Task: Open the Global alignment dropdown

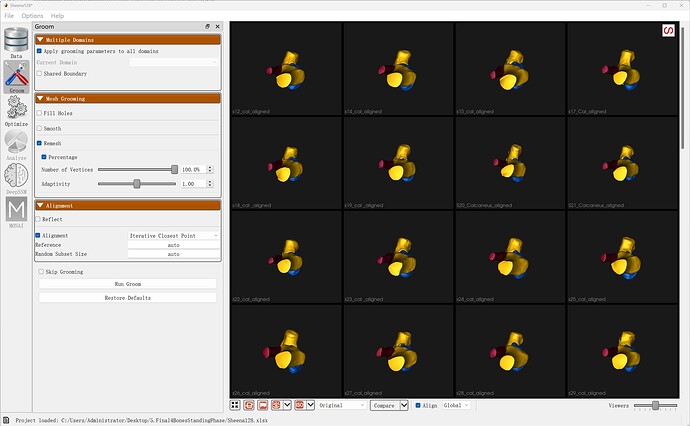Action: [456, 405]
